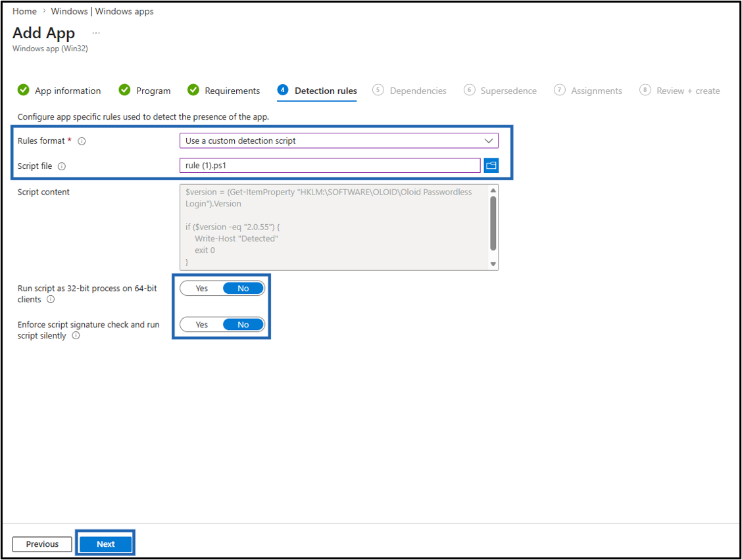Click the step 6 circle for Supersedence
The width and height of the screenshot is (742, 560).
point(469,90)
